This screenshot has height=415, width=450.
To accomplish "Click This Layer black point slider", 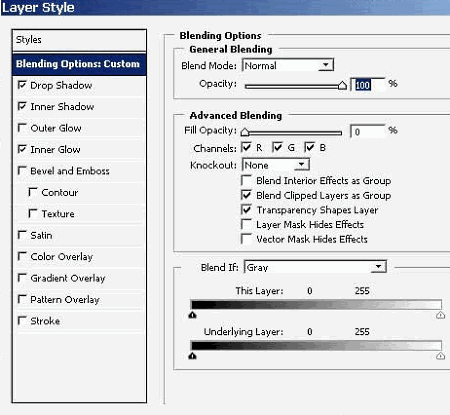I will pos(192,315).
